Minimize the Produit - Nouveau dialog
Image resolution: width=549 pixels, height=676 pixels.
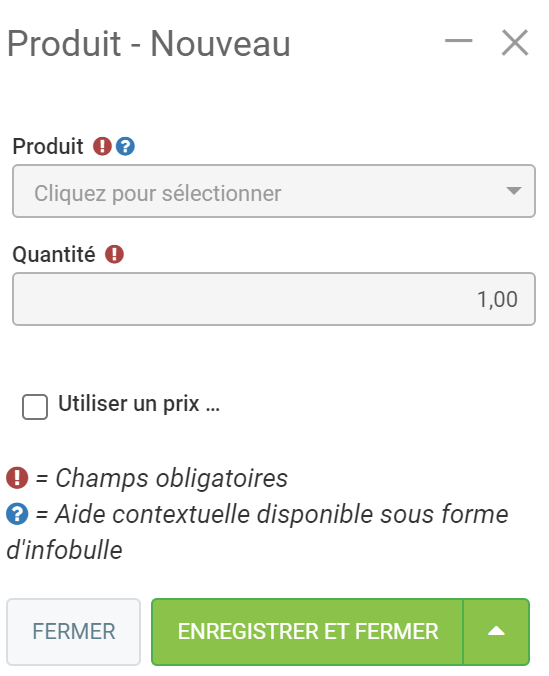pos(458,41)
